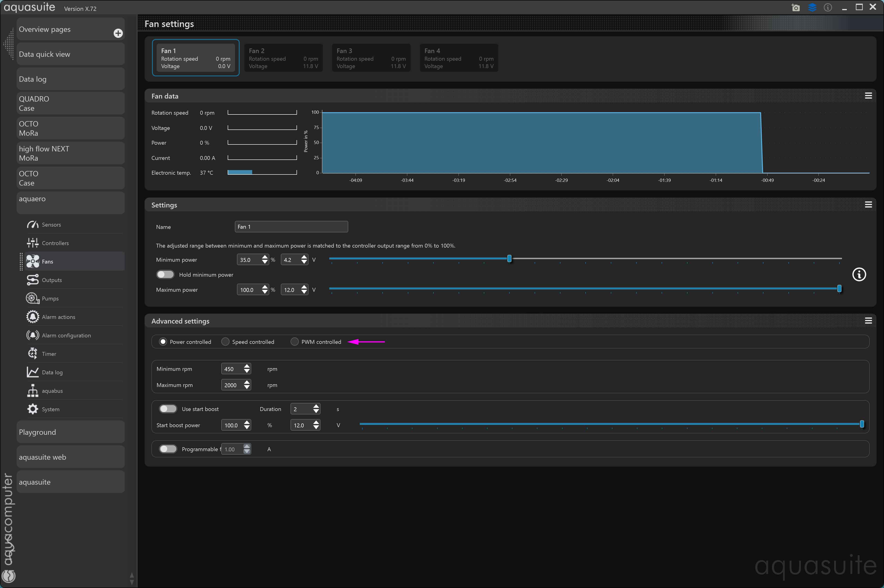Click the Timer clock icon

pos(33,354)
